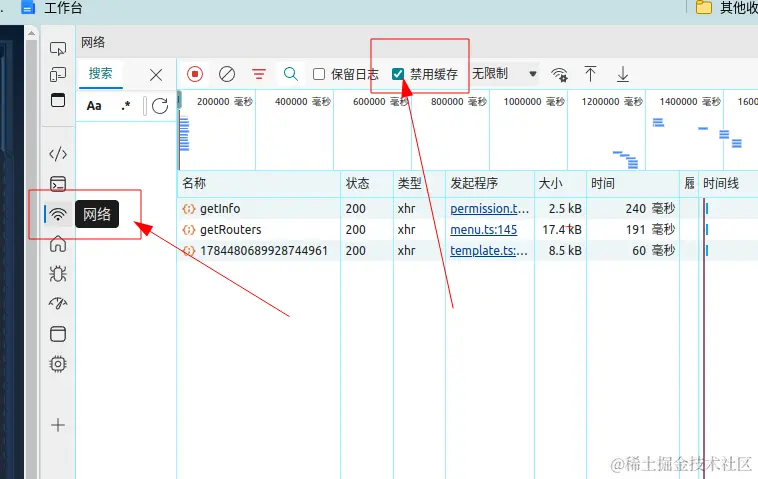758x479 pixels.
Task: Open the bug debugger icon in sidebar
Action: click(58, 274)
